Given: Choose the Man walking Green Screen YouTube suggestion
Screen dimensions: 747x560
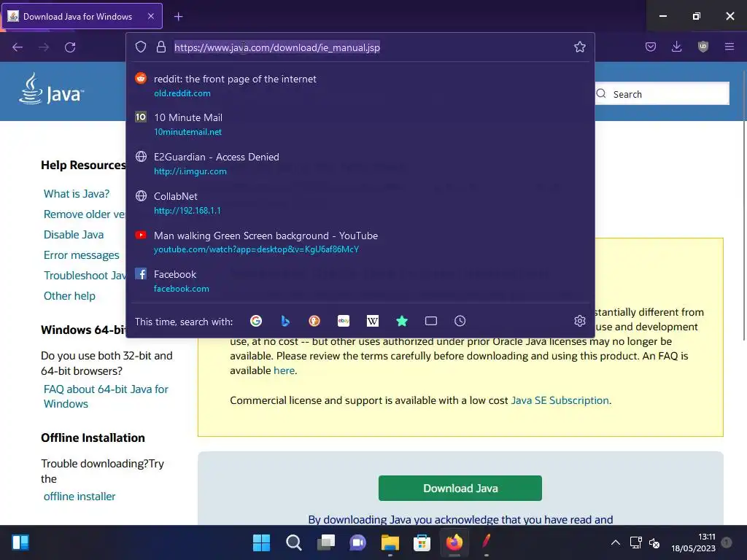Looking at the screenshot, I should point(360,242).
